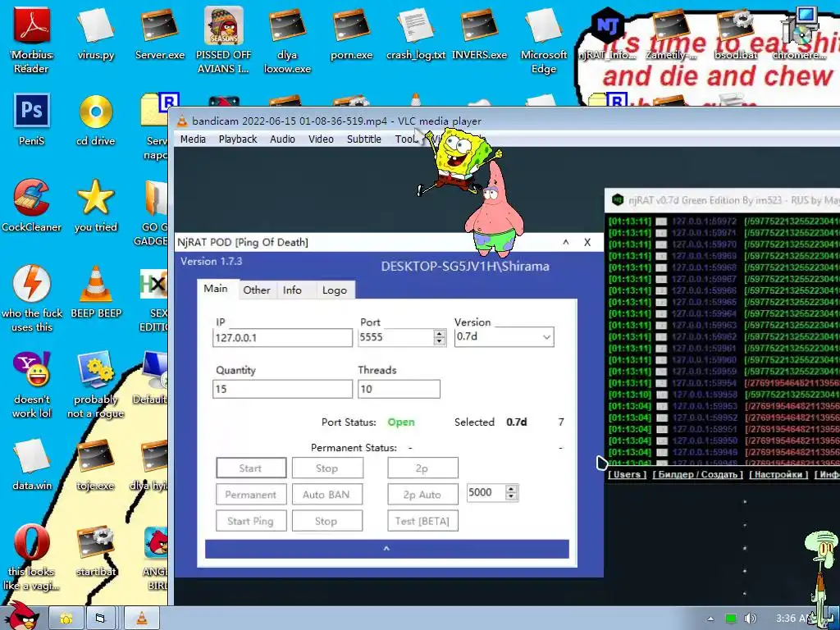
Task: Click the Start Ping button
Action: coord(251,521)
